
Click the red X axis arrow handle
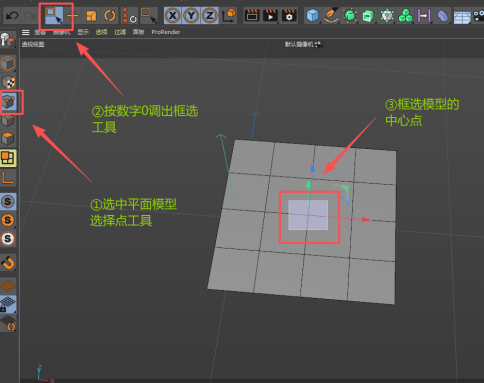tap(366, 219)
